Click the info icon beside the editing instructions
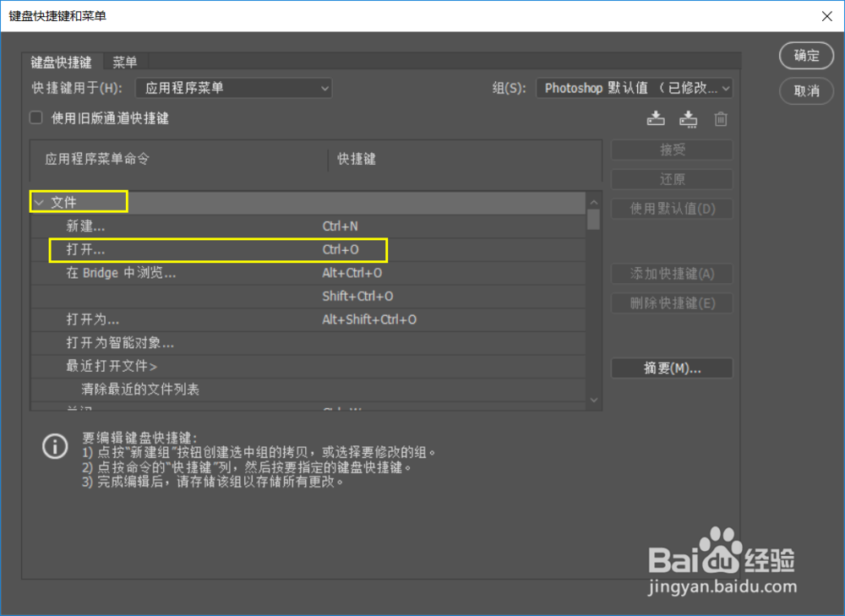Screen dimensions: 845x616 pyautogui.click(x=55, y=446)
